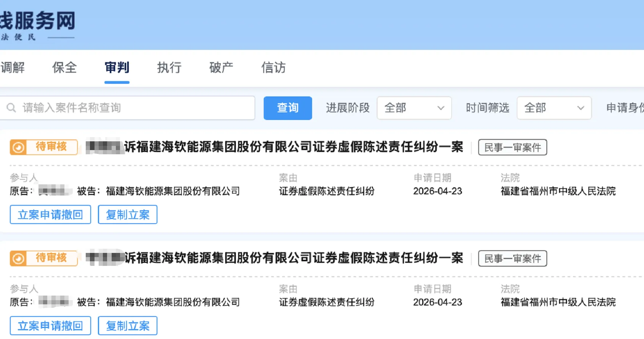Click first case's date 2026-04-23
Screen dimensions: 644x339
[437, 191]
